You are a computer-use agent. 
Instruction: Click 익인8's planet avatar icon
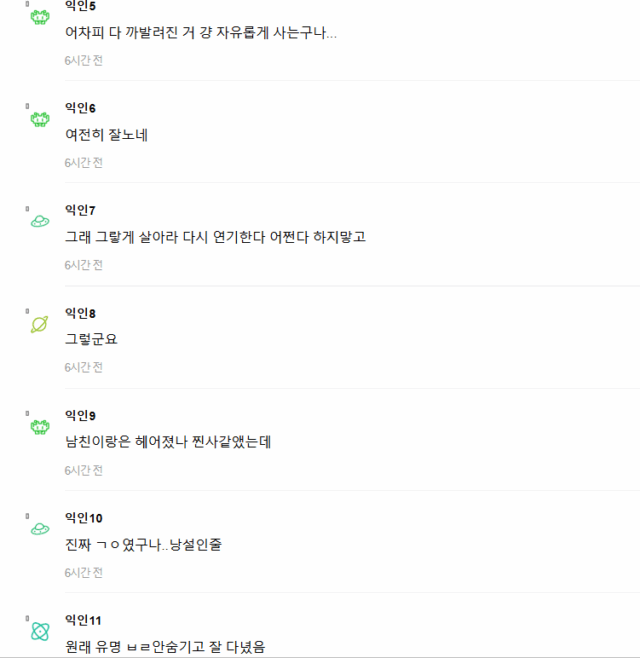40,324
